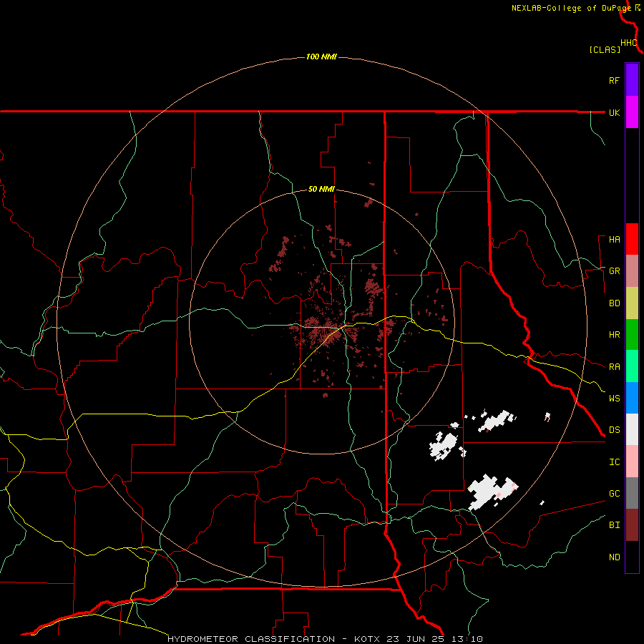Viewport: 644px width, 644px height.
Task: Click the IC pink legend swatch
Action: (632, 462)
